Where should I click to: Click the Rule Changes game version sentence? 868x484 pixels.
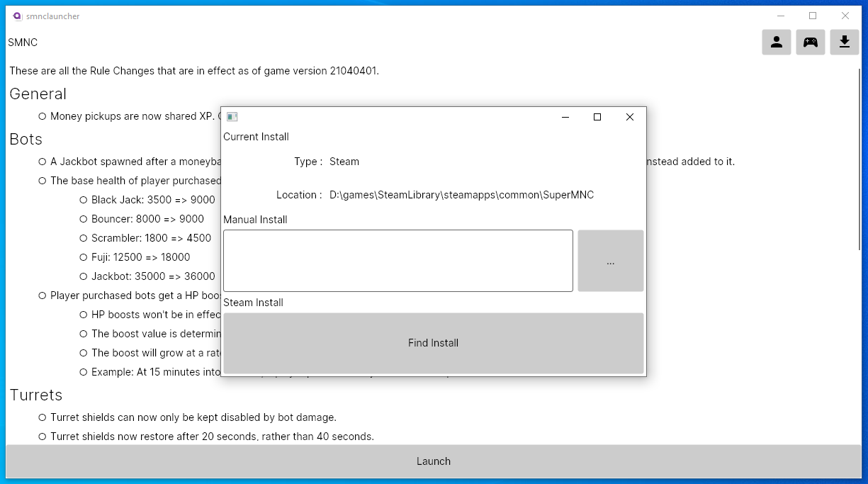[x=194, y=71]
